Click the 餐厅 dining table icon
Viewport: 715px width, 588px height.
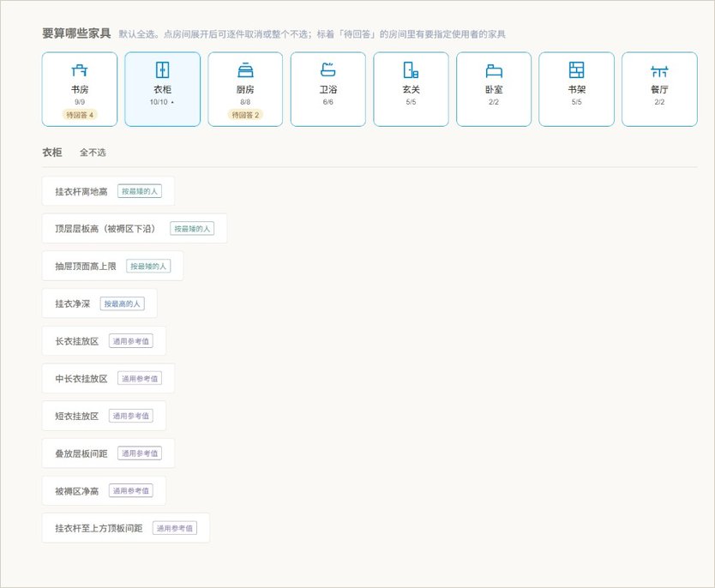tap(659, 71)
